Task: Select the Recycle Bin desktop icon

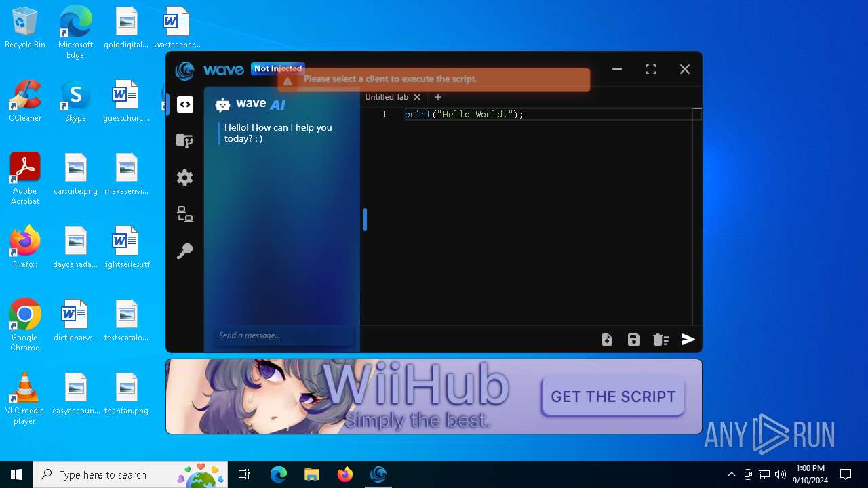Action: click(25, 28)
